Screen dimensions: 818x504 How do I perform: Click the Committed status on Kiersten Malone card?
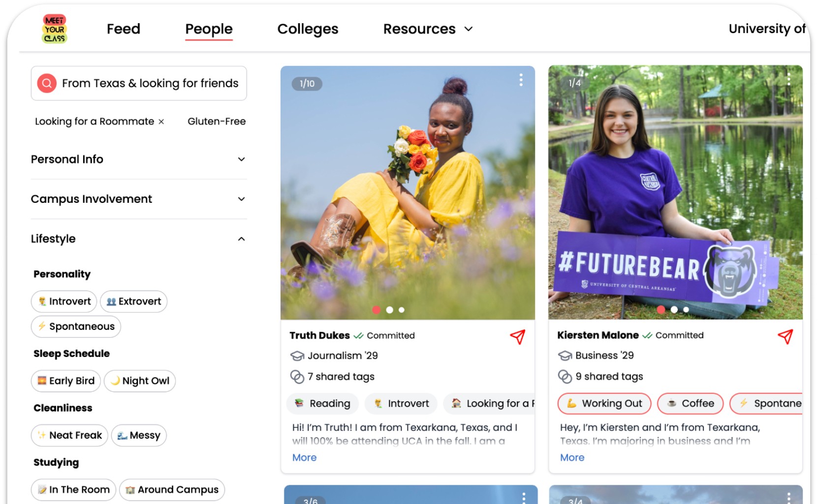coord(680,336)
